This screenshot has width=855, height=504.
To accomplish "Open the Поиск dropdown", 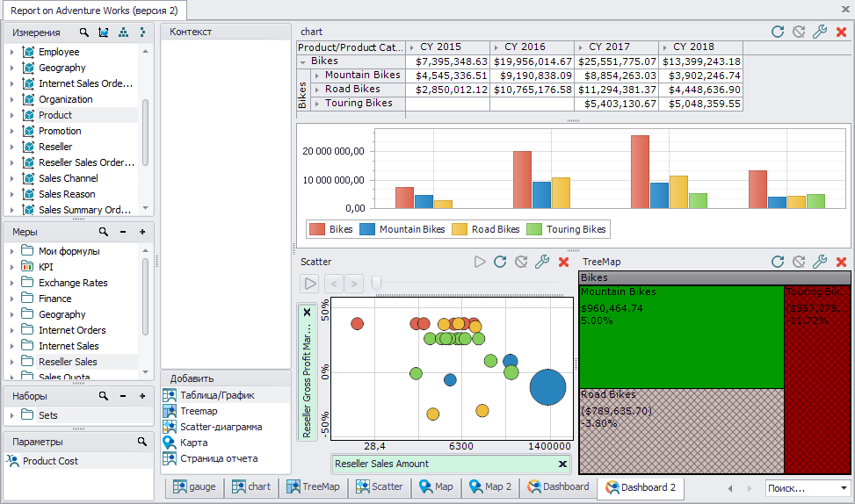I will 844,488.
